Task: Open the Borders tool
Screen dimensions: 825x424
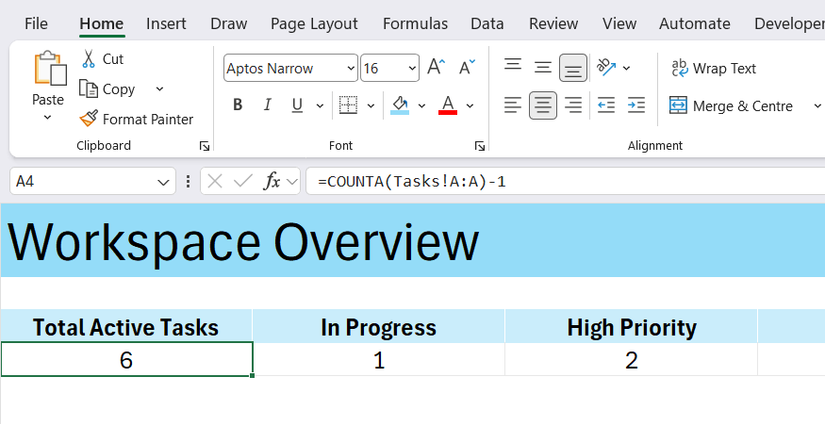Action: [x=348, y=106]
